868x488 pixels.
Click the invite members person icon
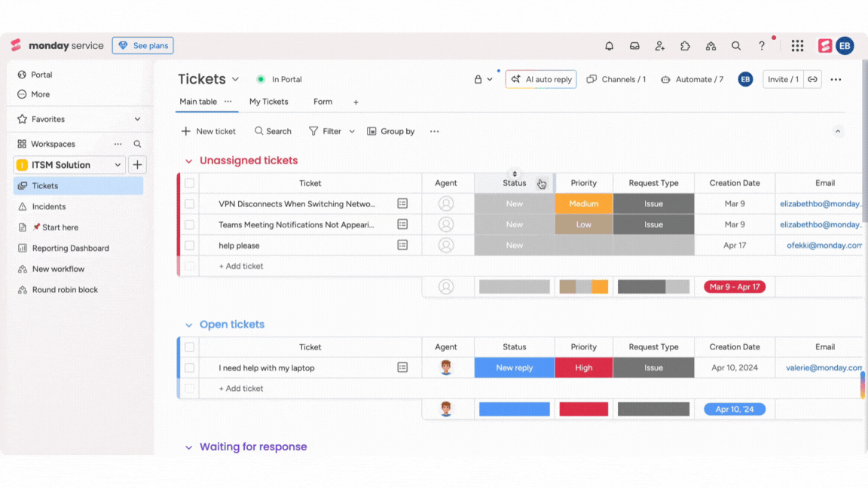click(659, 46)
